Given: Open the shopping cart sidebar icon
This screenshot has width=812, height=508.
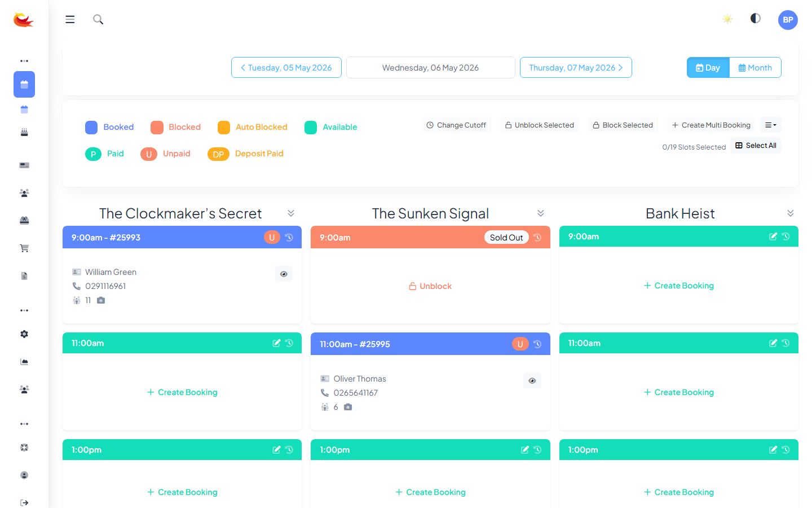Looking at the screenshot, I should [x=24, y=248].
